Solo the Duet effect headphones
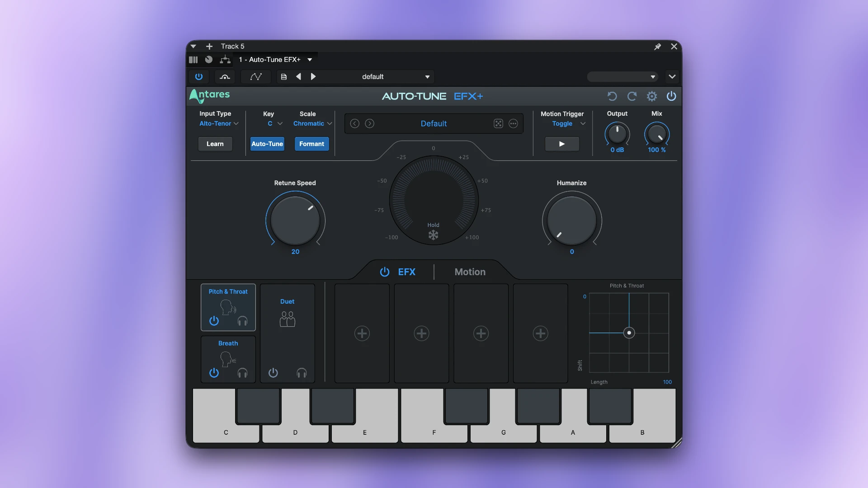The height and width of the screenshot is (488, 868). tap(302, 373)
